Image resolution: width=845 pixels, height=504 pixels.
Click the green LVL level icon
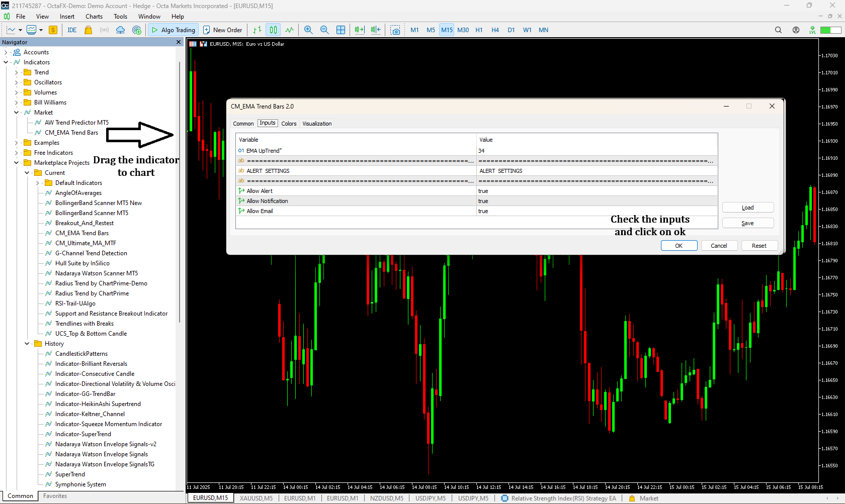[812, 30]
